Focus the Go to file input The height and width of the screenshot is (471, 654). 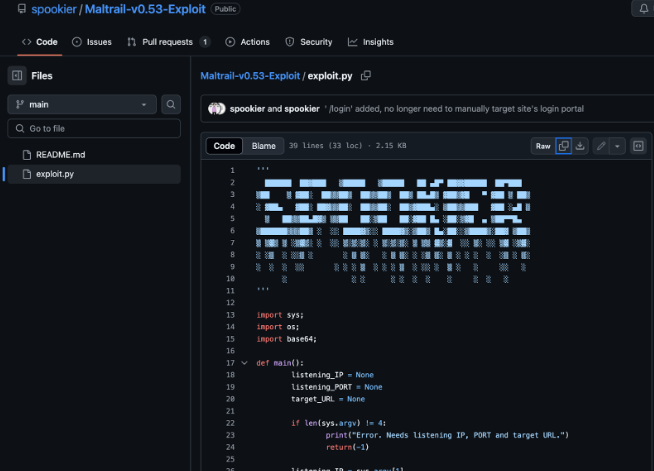point(94,128)
